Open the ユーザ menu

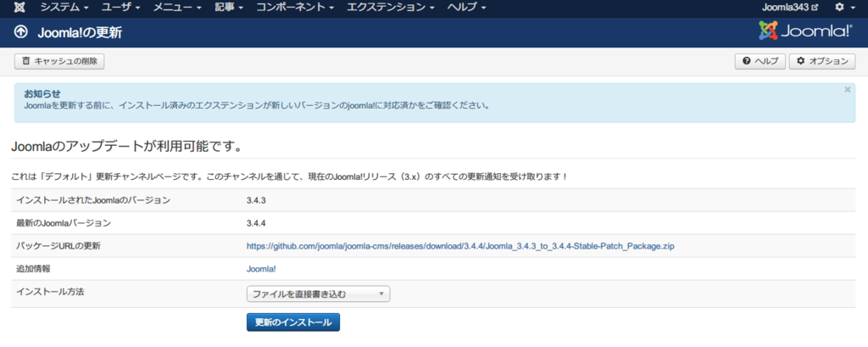click(x=120, y=8)
